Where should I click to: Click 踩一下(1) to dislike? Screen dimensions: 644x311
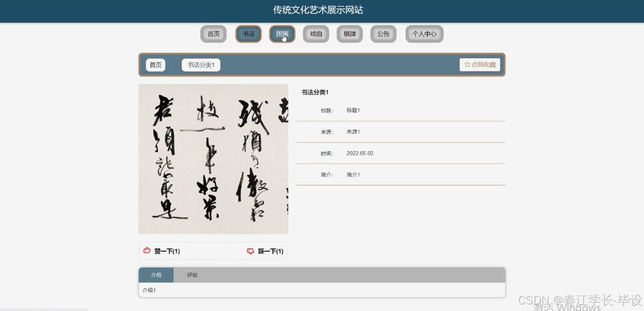pyautogui.click(x=266, y=251)
